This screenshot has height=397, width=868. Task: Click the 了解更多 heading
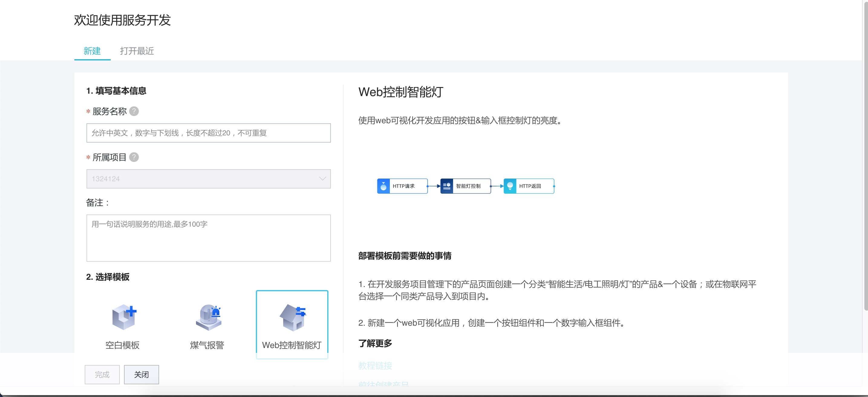(375, 344)
